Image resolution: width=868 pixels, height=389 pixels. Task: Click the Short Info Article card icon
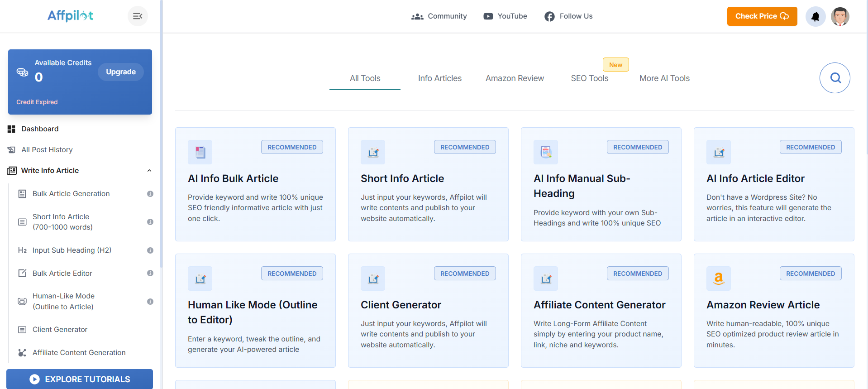coord(373,152)
